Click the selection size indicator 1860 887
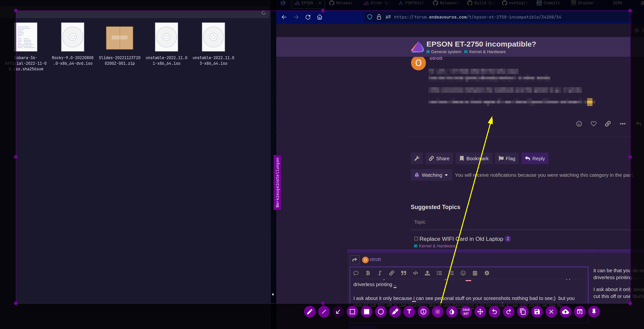644x329 pixels. 466,311
